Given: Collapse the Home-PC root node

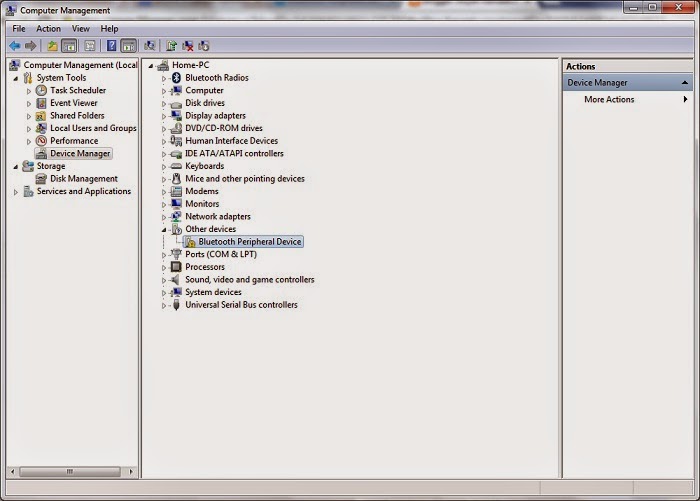Looking at the screenshot, I should tap(151, 66).
